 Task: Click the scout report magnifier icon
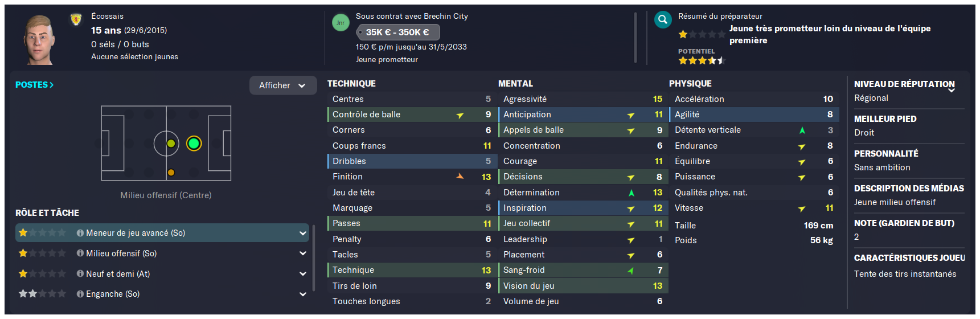coord(663,20)
